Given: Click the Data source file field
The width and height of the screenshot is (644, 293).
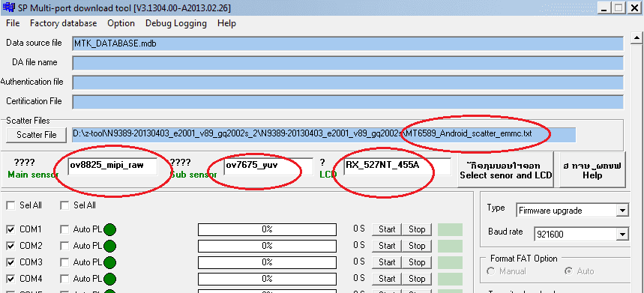Looking at the screenshot, I should (x=348, y=43).
